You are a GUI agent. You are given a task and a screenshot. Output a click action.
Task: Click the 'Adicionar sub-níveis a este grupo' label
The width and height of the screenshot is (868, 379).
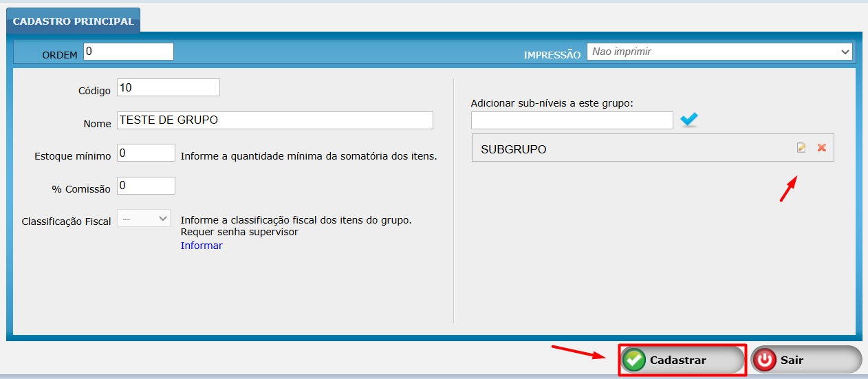(552, 103)
